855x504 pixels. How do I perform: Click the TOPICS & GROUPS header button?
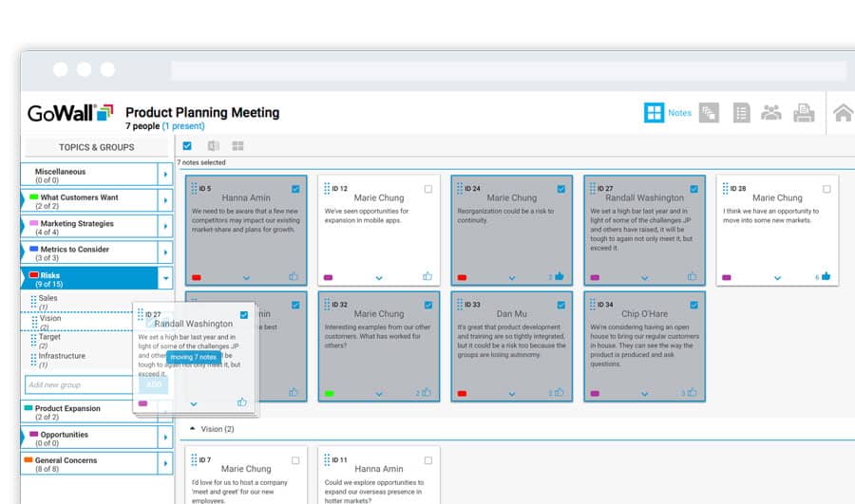(96, 147)
